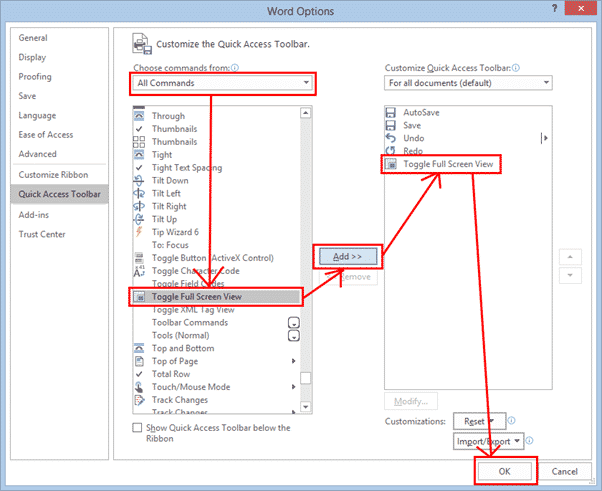The height and width of the screenshot is (491, 602).
Task: Open the Import/Export dropdown button
Action: (489, 441)
